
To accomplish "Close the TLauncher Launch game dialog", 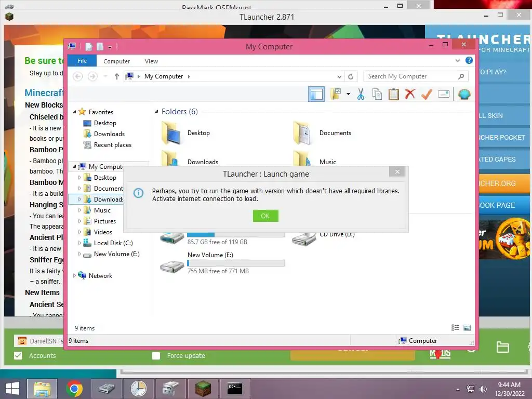I will (397, 171).
